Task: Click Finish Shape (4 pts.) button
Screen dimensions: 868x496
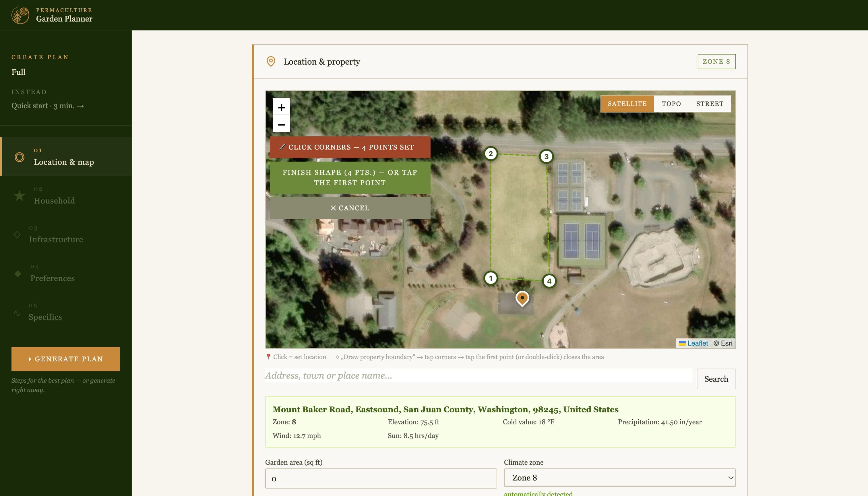Action: point(350,177)
